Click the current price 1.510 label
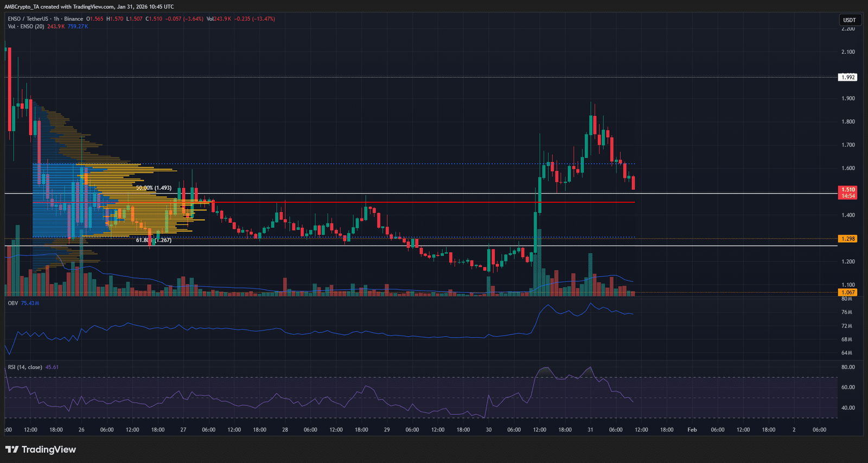Viewport: 868px width, 463px height. click(x=847, y=190)
